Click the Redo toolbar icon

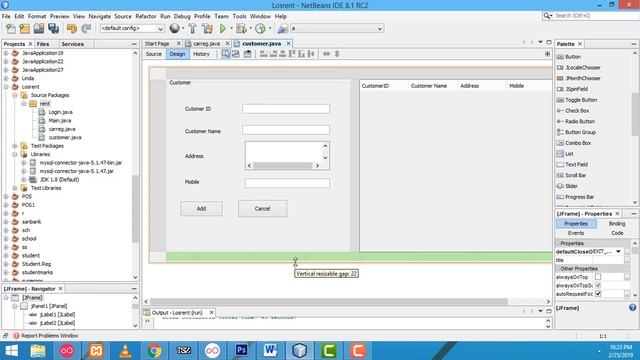[x=86, y=29]
